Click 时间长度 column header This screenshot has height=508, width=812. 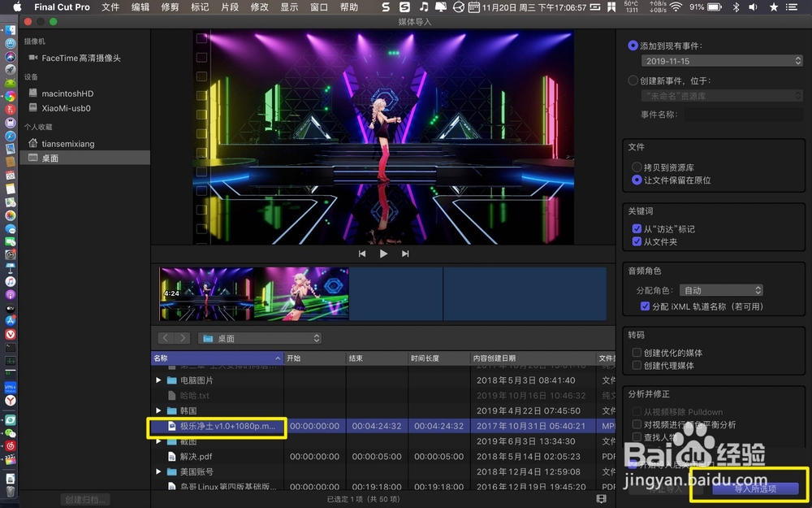[x=439, y=358]
